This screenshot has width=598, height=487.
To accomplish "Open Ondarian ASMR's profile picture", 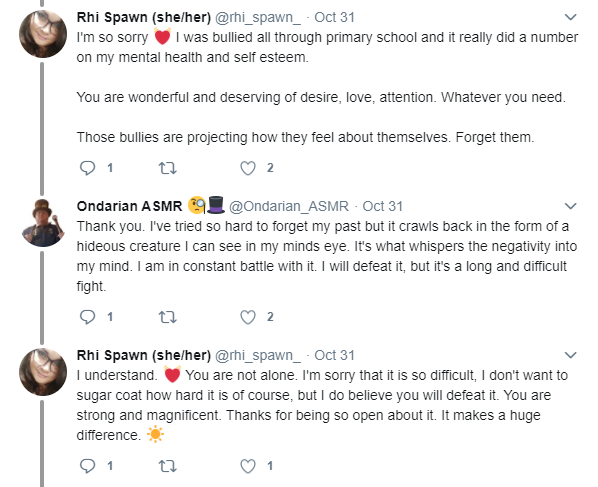I will [x=43, y=223].
